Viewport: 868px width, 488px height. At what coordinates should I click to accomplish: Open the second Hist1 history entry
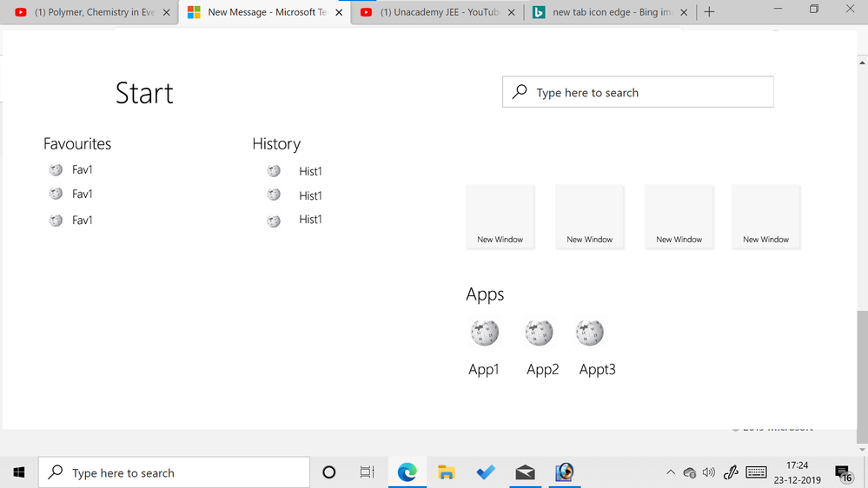(x=295, y=195)
